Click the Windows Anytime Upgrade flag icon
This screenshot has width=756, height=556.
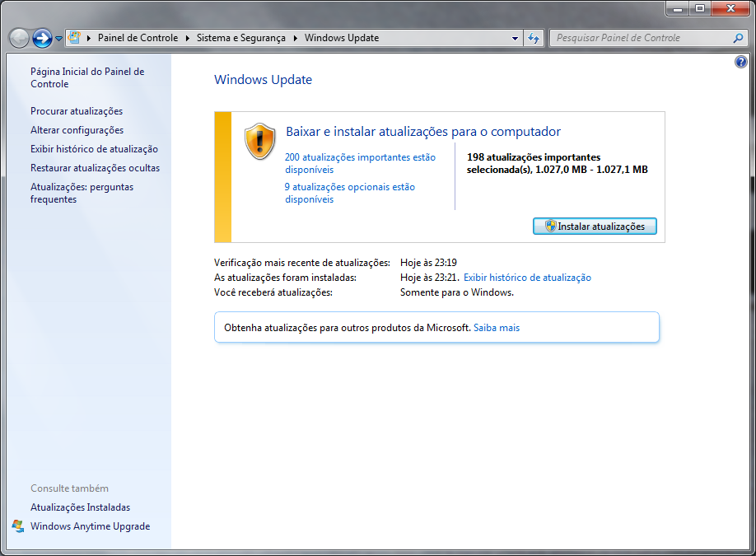pyautogui.click(x=18, y=526)
